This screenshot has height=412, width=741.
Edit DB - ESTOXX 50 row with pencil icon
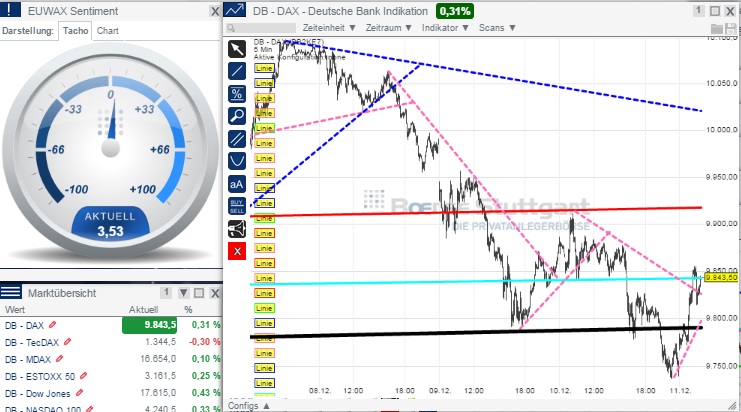(83, 376)
